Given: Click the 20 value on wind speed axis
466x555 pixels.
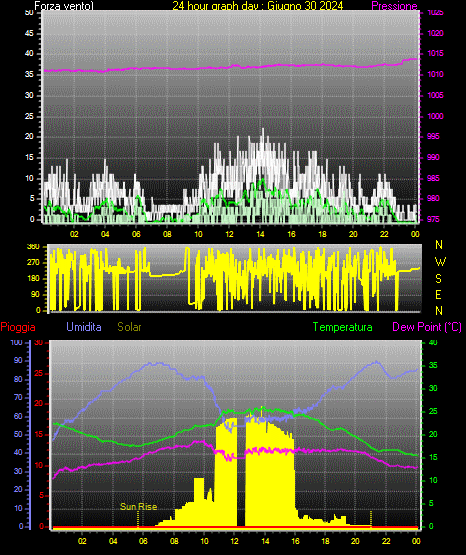Looking at the screenshot, I should tap(29, 137).
